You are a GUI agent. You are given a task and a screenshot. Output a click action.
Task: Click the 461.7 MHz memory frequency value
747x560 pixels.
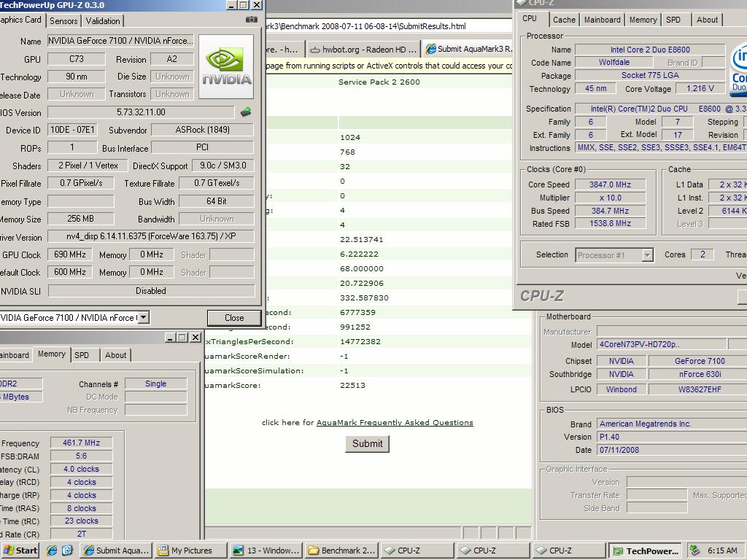82,443
